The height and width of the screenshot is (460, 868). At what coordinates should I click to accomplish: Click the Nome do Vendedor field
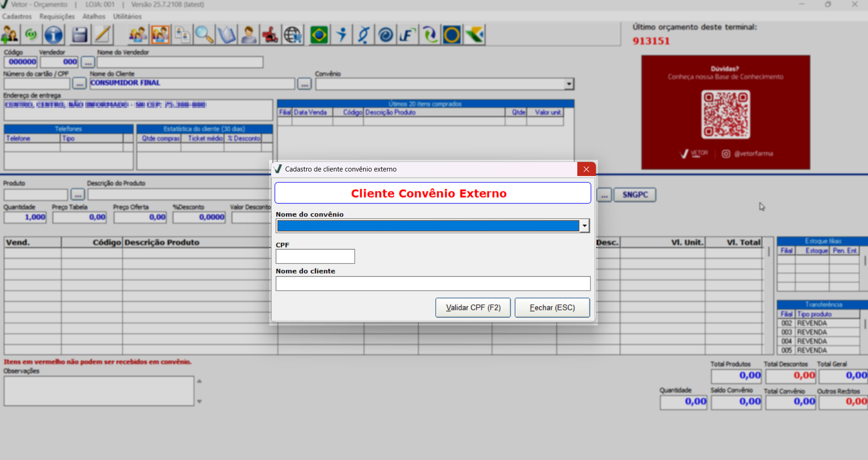(180, 62)
